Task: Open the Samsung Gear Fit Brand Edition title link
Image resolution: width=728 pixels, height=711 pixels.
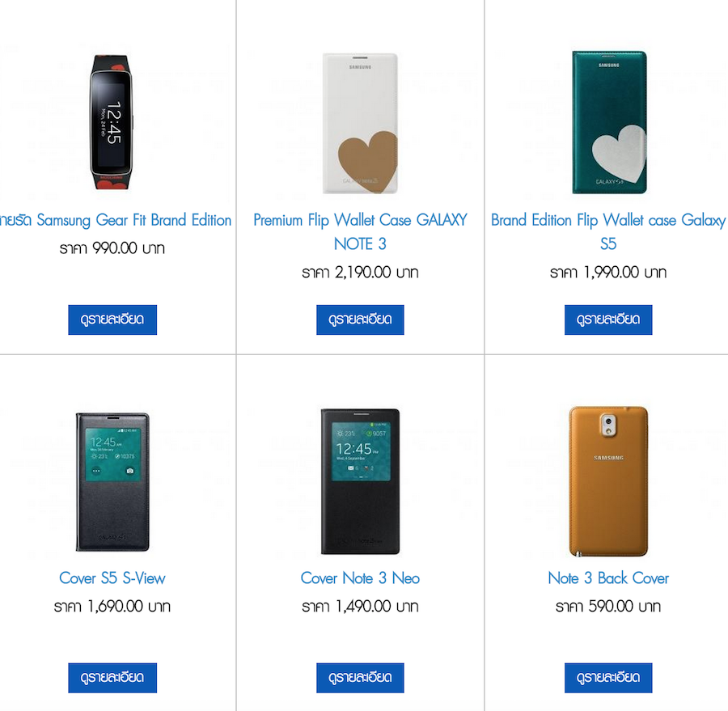Action: 116,220
